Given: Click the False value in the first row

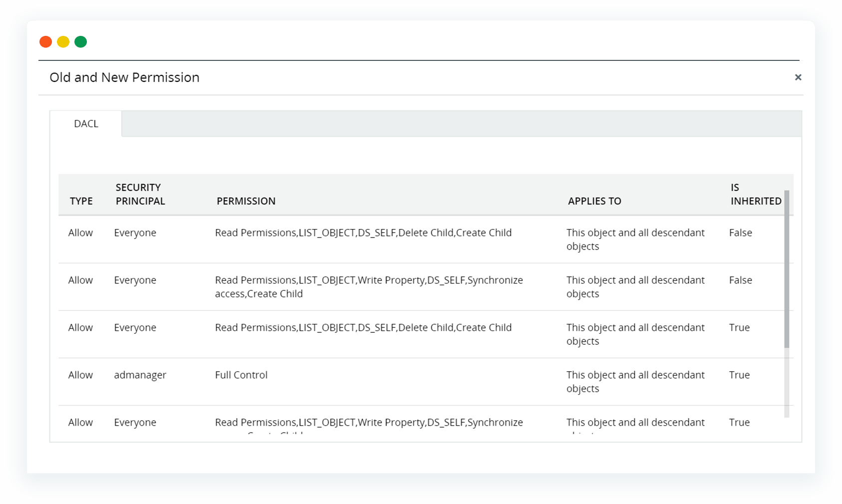Looking at the screenshot, I should tap(740, 233).
